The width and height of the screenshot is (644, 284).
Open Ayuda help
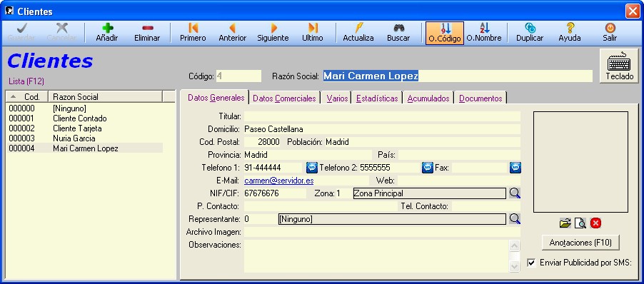pyautogui.click(x=570, y=33)
